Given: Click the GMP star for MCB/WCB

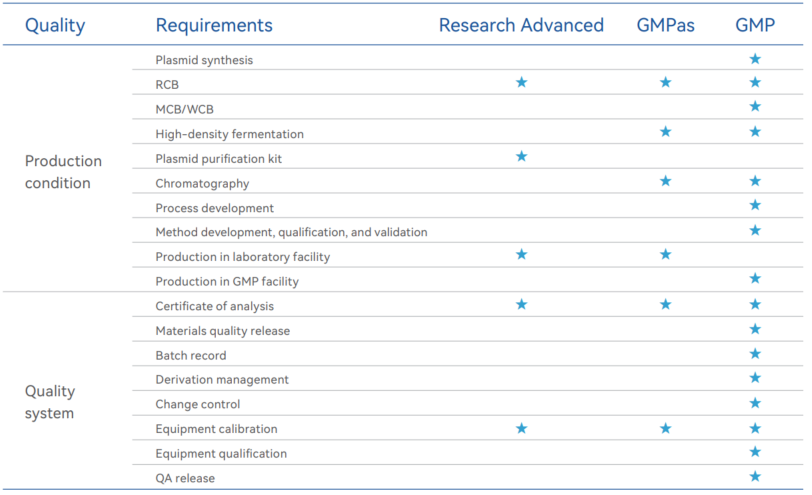Looking at the screenshot, I should pyautogui.click(x=755, y=107).
